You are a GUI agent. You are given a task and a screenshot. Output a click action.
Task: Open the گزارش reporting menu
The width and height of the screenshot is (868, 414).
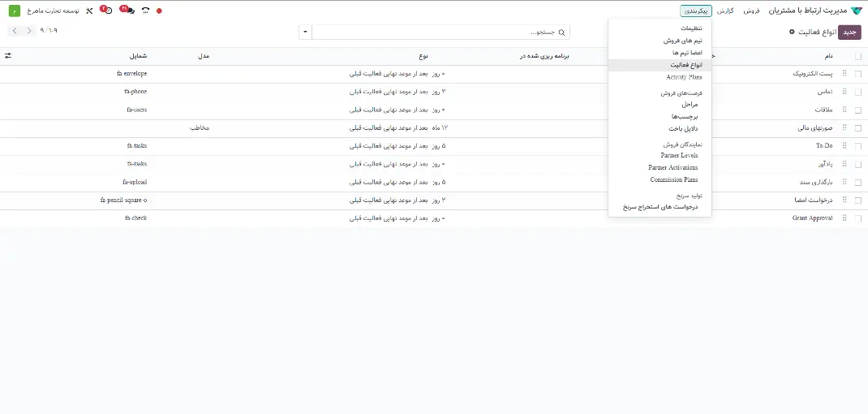point(725,11)
